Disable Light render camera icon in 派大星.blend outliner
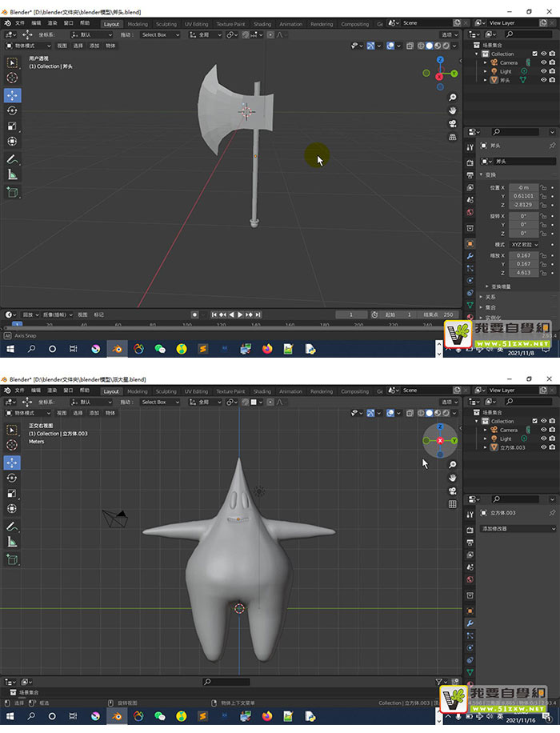 tap(552, 439)
